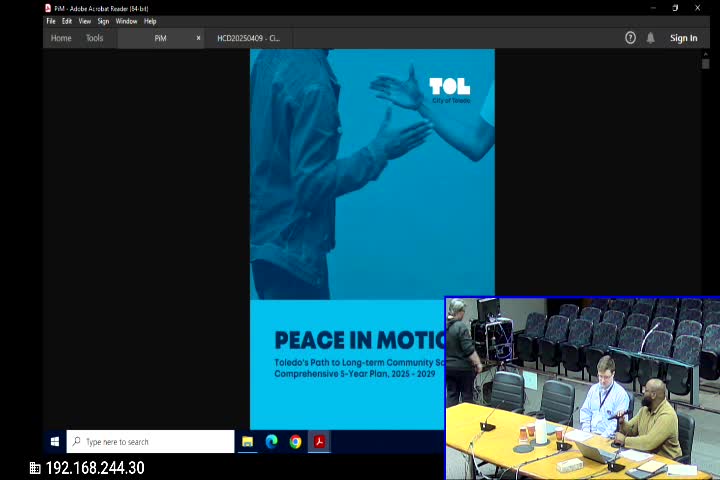The height and width of the screenshot is (480, 720).
Task: Click the Adobe Acrobat taskbar icon
Action: (319, 442)
